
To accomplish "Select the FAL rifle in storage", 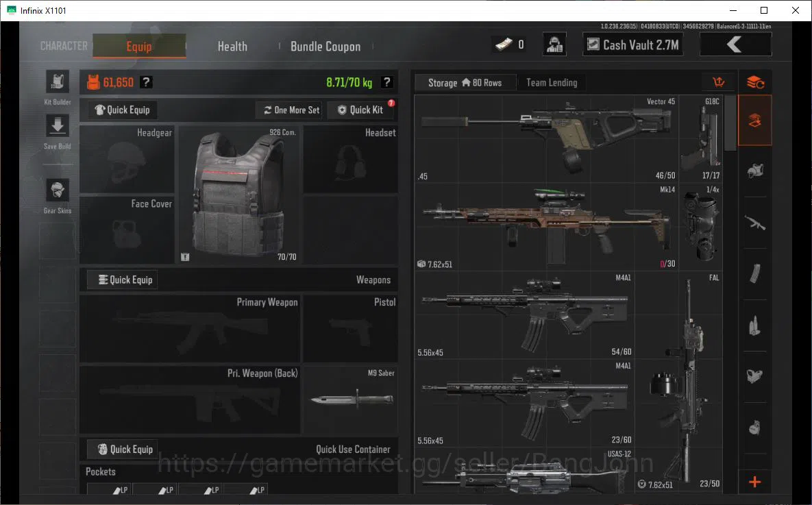I will point(679,382).
